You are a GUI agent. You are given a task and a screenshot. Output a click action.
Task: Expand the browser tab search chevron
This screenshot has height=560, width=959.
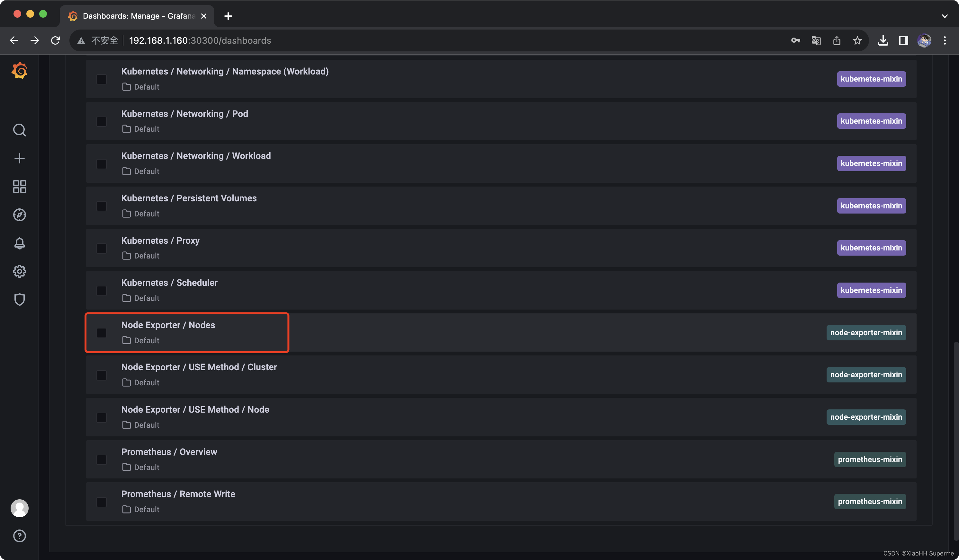(945, 16)
